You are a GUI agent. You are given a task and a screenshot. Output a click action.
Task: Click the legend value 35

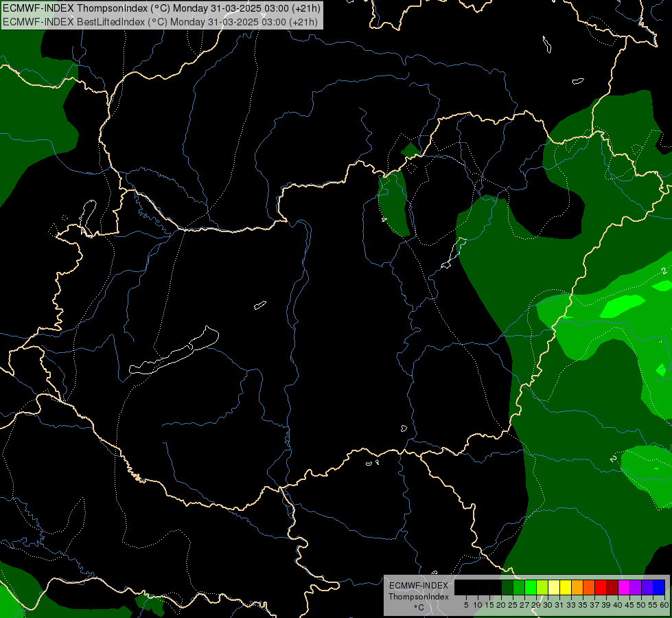pyautogui.click(x=583, y=605)
